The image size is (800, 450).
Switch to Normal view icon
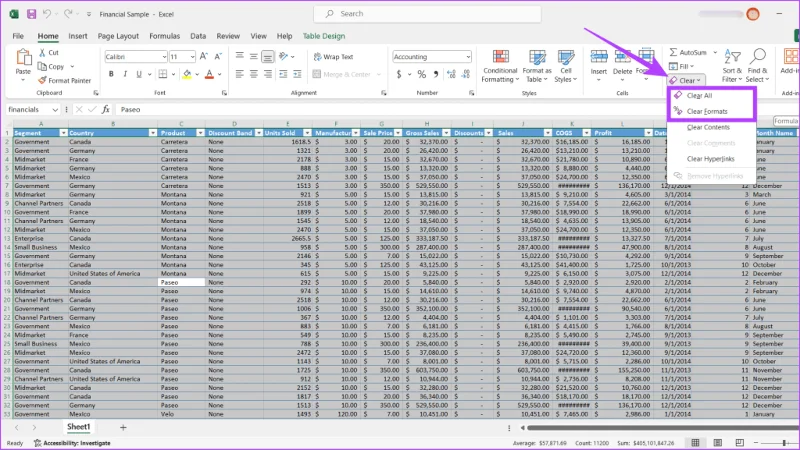coord(695,442)
